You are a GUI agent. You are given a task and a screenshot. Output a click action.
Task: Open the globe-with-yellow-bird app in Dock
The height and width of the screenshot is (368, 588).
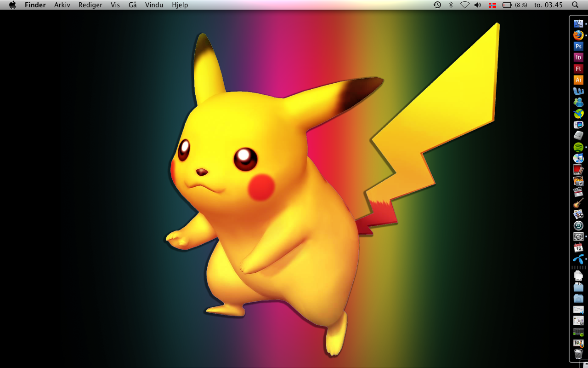578,114
